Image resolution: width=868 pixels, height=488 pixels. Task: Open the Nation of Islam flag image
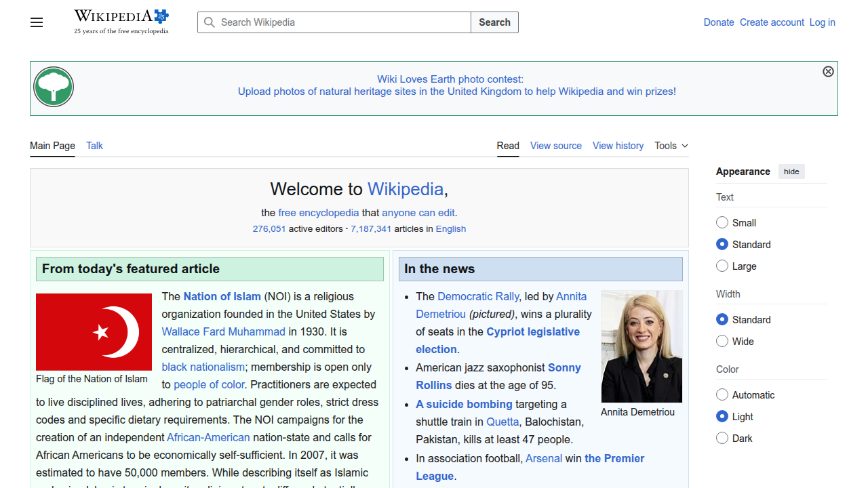94,332
